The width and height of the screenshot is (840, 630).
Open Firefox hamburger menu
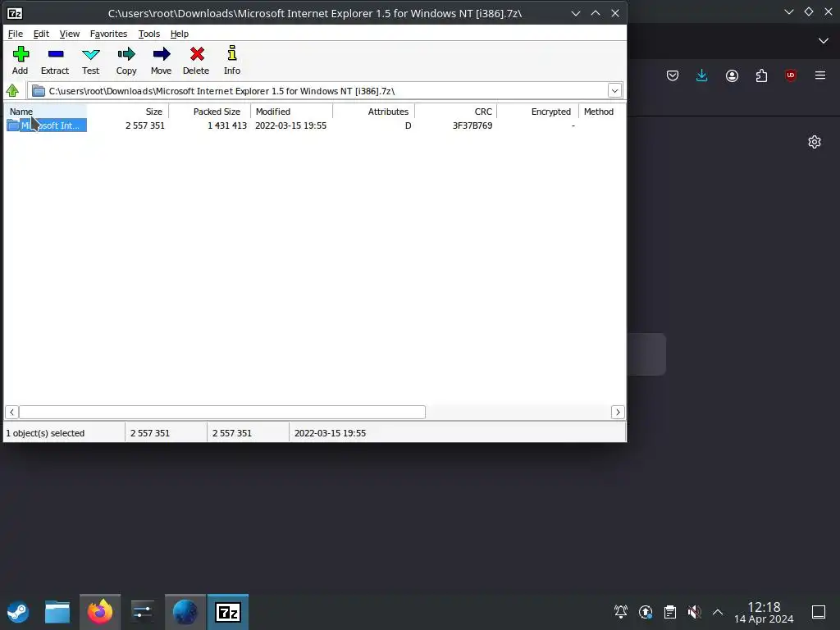820,75
